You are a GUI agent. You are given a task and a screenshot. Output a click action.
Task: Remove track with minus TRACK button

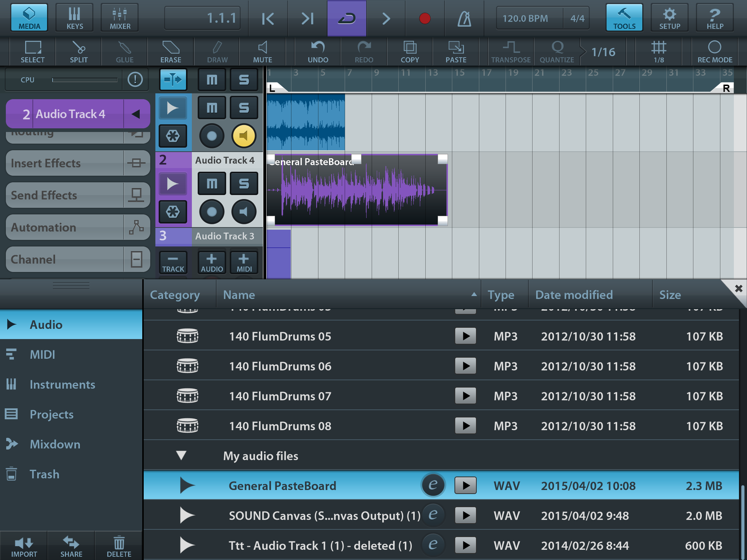(x=173, y=262)
